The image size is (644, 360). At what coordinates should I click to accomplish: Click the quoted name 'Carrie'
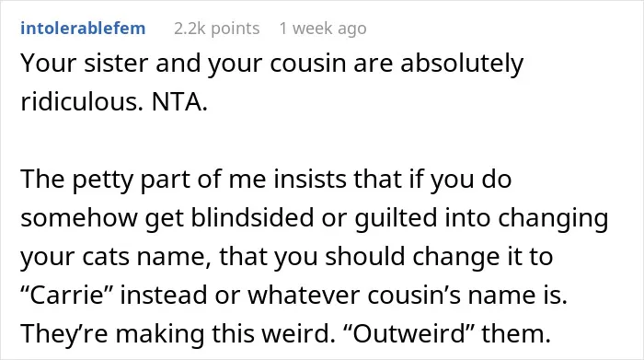pos(66,295)
